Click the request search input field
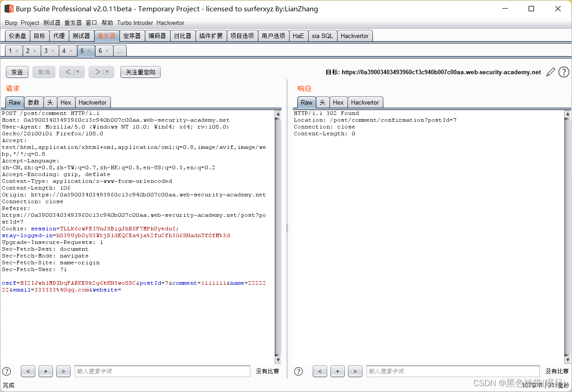Image resolution: width=572 pixels, height=392 pixels. point(162,371)
